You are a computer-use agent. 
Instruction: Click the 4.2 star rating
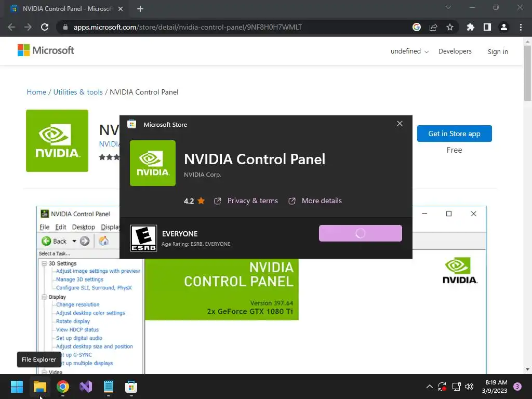pyautogui.click(x=194, y=201)
